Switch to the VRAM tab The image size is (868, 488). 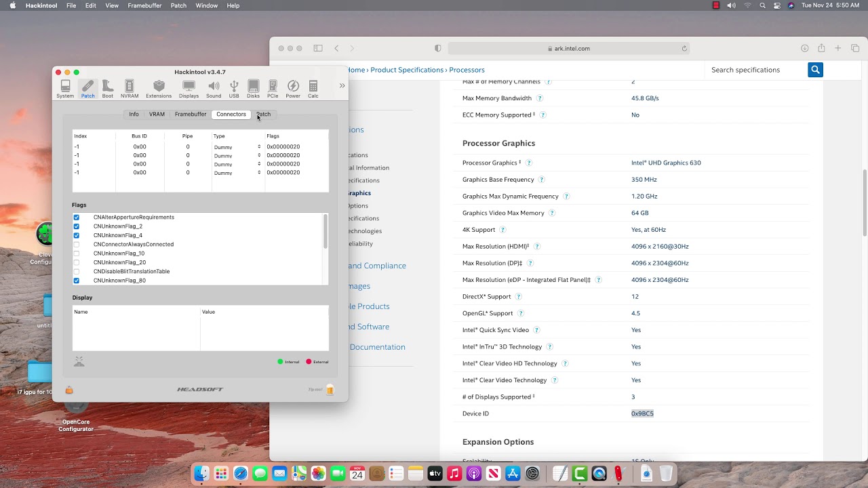[157, 114]
